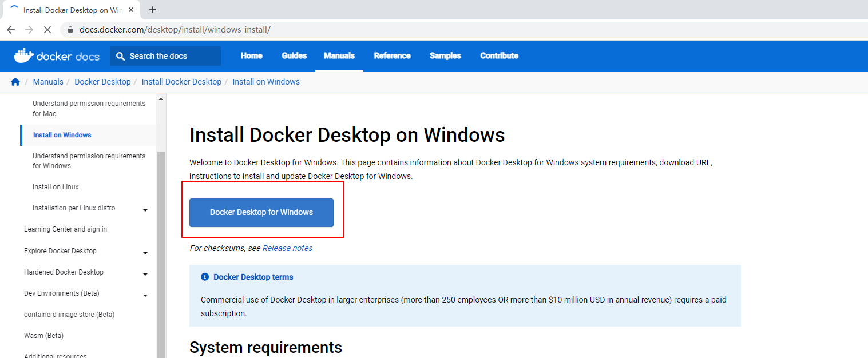This screenshot has width=868, height=358.
Task: Expand the Installation per Linux distro arrow
Action: click(145, 210)
